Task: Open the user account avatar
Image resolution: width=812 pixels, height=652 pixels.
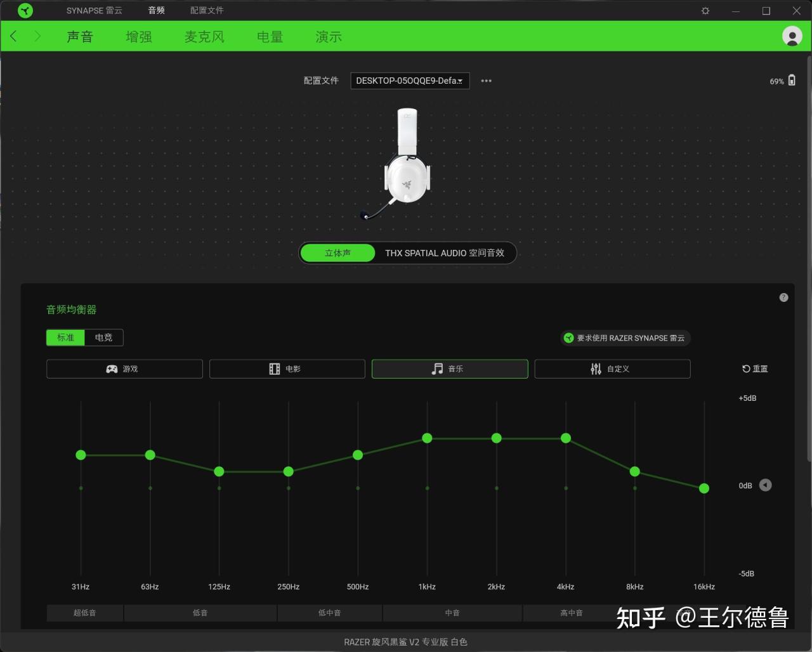Action: (x=792, y=36)
